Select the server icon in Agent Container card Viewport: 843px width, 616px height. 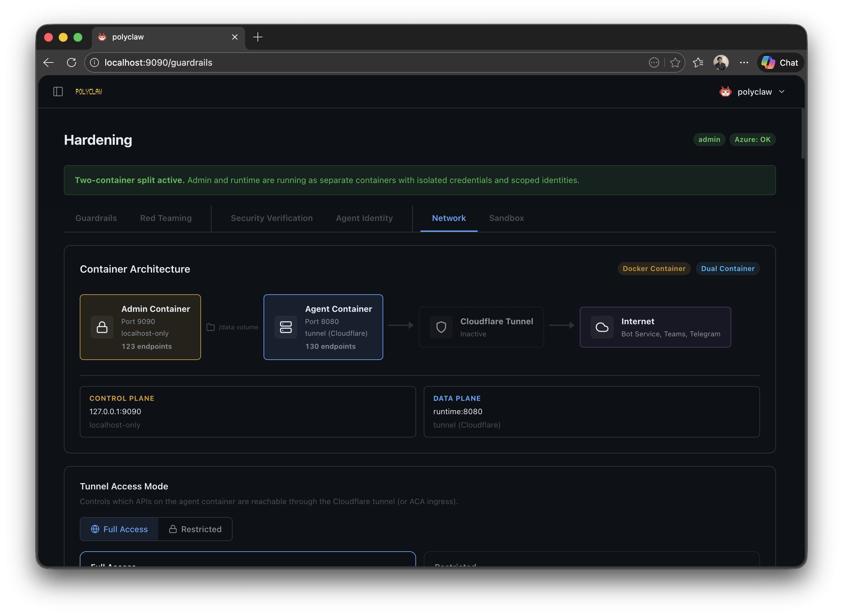point(286,327)
